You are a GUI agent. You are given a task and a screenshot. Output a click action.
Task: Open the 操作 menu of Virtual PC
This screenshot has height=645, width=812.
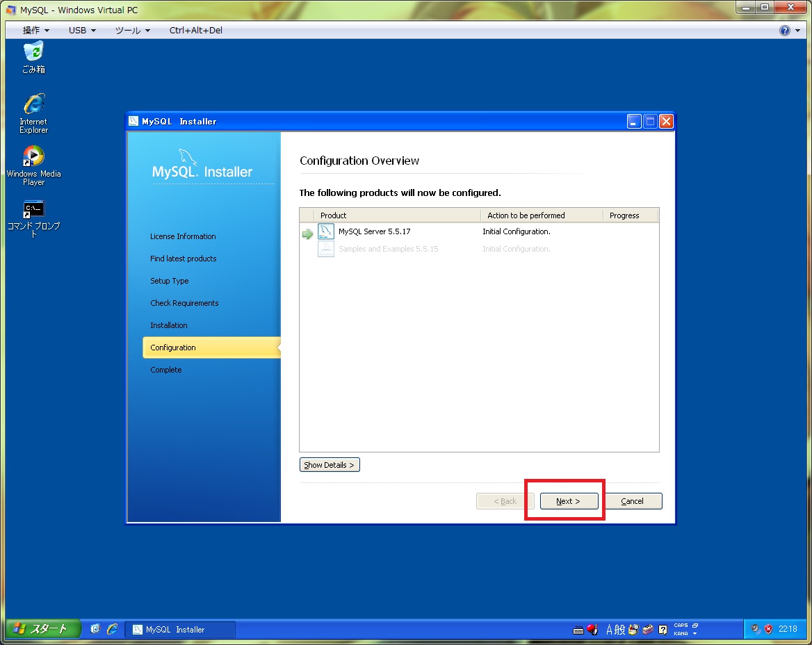click(x=35, y=30)
